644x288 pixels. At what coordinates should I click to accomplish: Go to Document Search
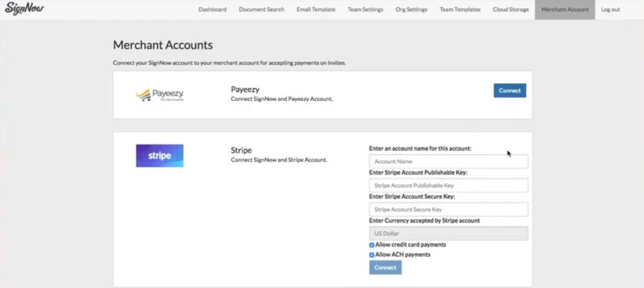(x=261, y=10)
